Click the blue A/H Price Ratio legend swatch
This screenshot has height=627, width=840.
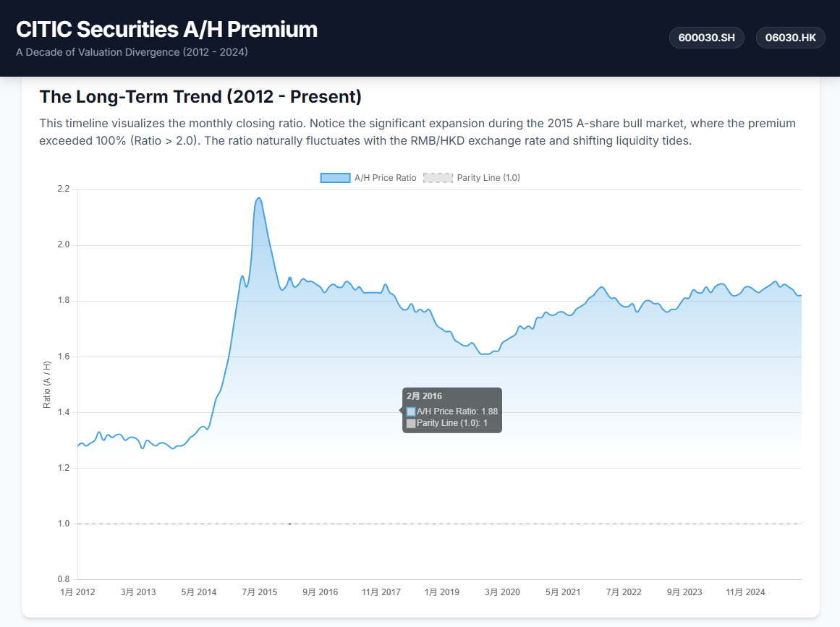click(335, 178)
